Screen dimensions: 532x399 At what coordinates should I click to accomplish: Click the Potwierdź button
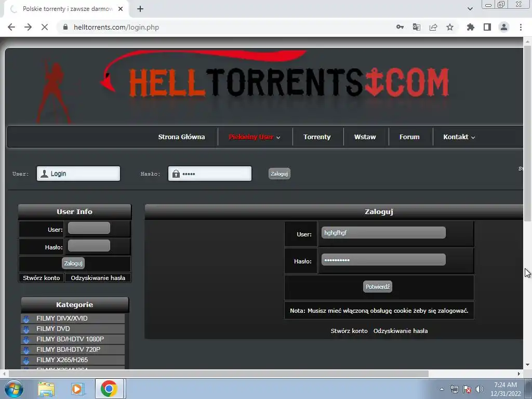(x=378, y=287)
